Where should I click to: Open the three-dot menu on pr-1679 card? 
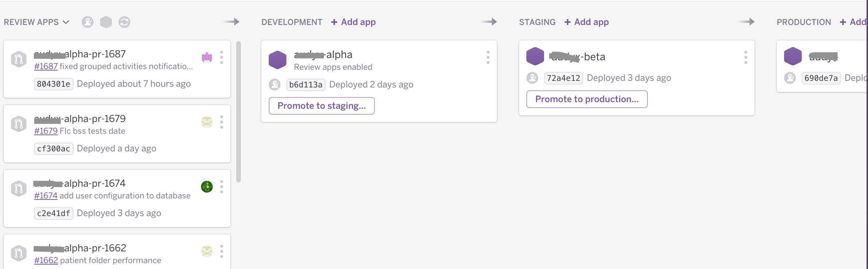point(222,122)
